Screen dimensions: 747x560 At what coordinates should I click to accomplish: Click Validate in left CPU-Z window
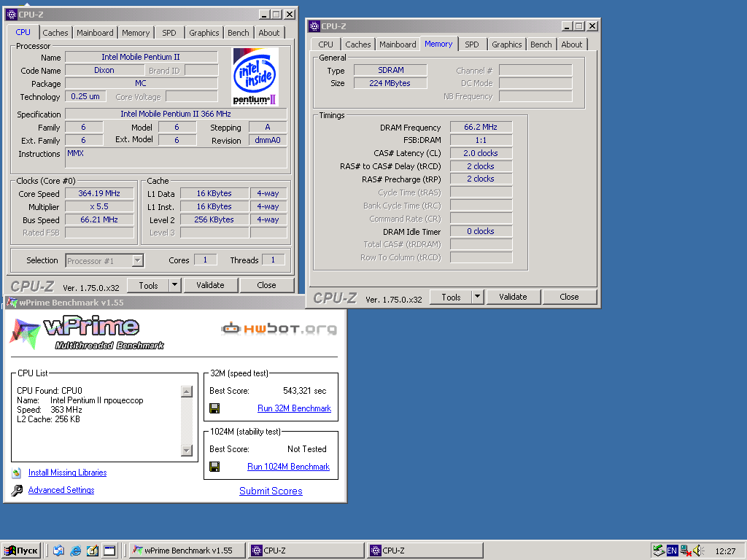(210, 285)
